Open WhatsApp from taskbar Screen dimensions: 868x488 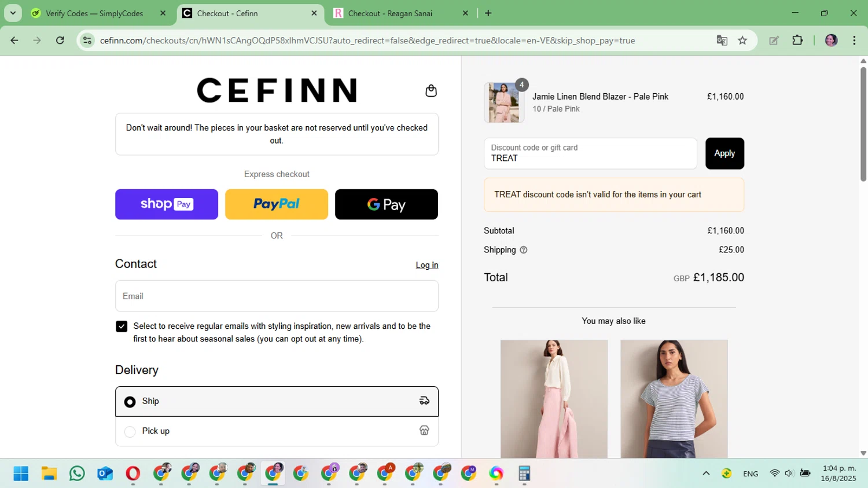77,474
